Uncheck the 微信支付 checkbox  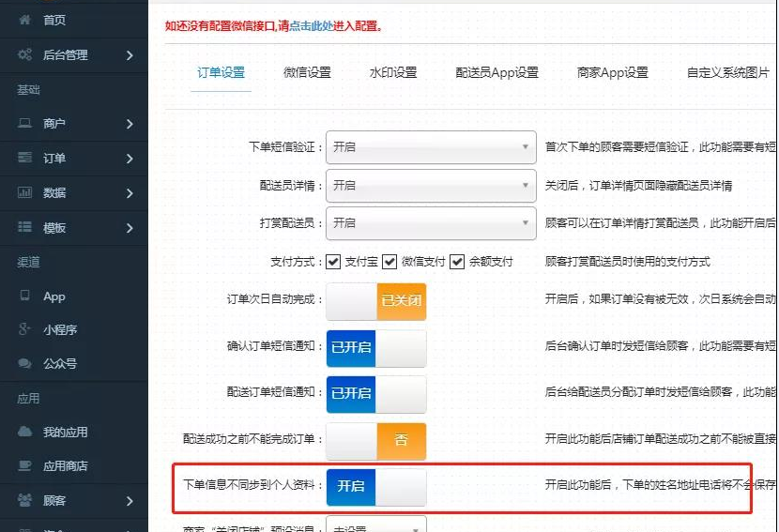pos(389,262)
